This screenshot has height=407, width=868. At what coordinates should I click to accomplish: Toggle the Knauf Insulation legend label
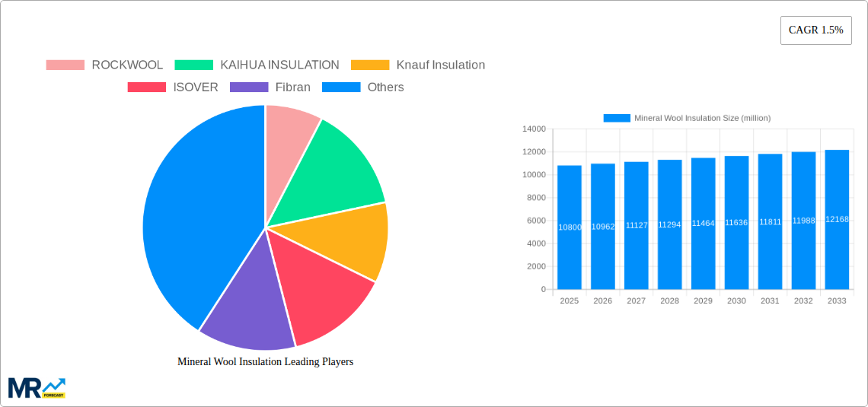point(441,65)
